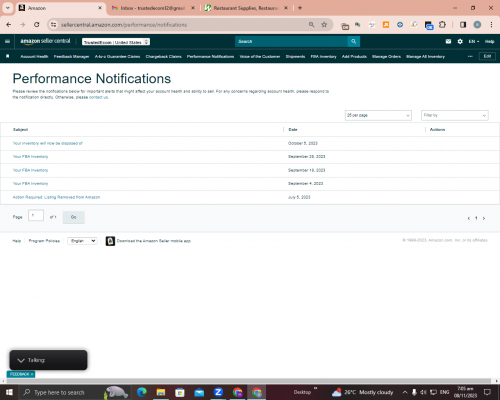Click the Go pagination button
The image size is (500, 400).
pyautogui.click(x=74, y=217)
